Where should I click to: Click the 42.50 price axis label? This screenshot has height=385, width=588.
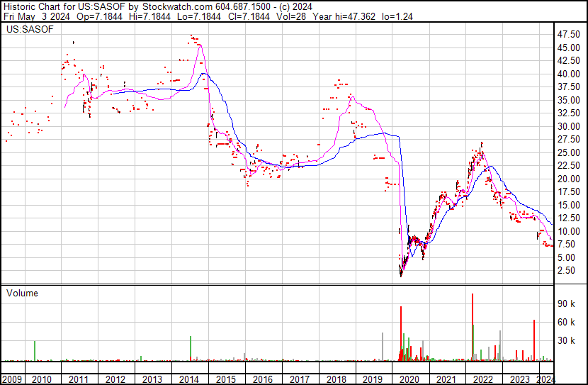pyautogui.click(x=568, y=61)
